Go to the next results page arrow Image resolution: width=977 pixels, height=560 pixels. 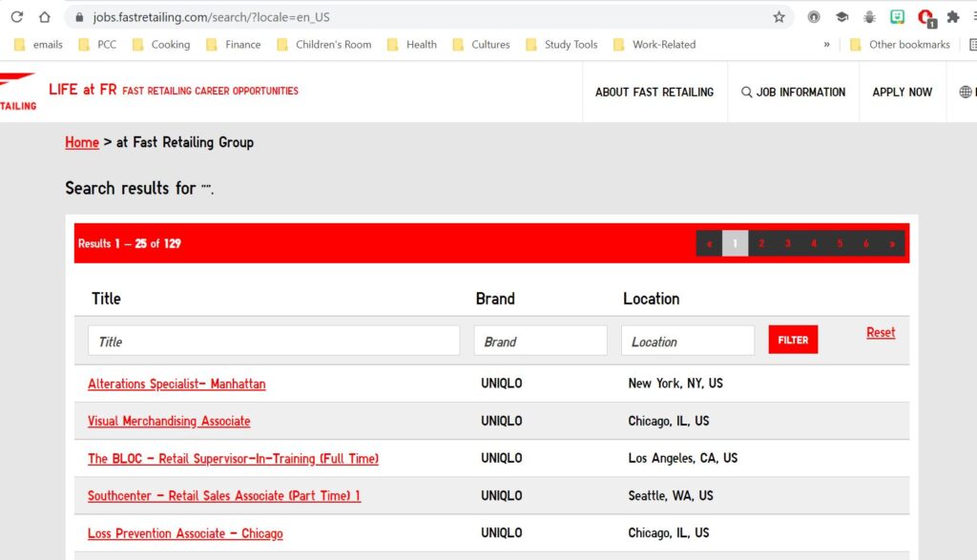pyautogui.click(x=892, y=243)
